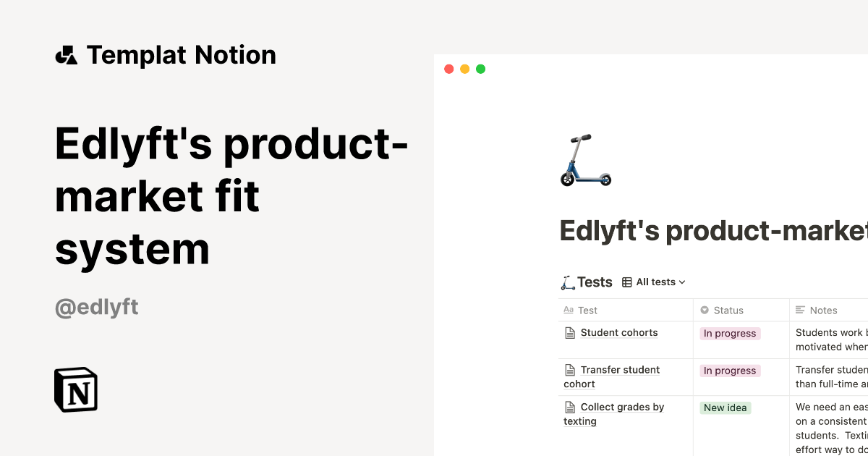Open the Student cohorts page
This screenshot has height=456, width=868.
[618, 332]
